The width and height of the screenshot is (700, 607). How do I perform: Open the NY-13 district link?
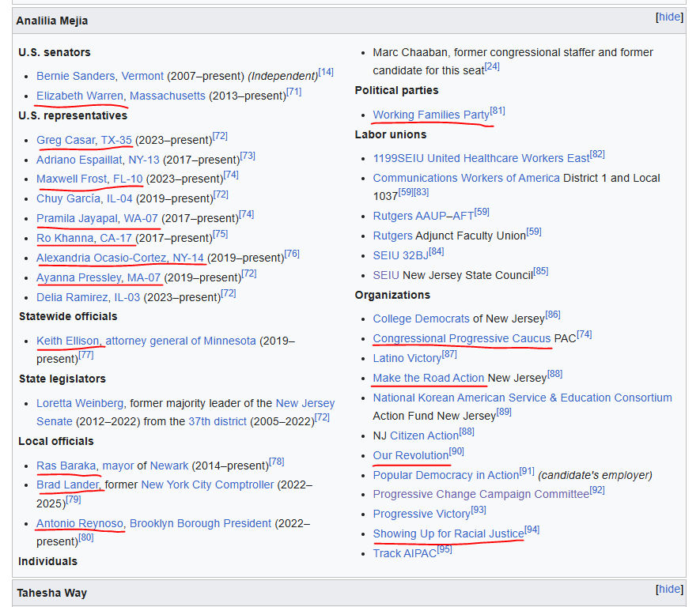[144, 160]
